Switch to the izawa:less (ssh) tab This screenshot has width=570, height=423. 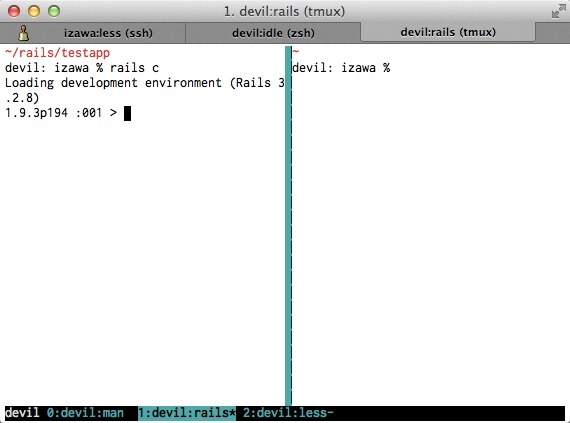coord(92,33)
